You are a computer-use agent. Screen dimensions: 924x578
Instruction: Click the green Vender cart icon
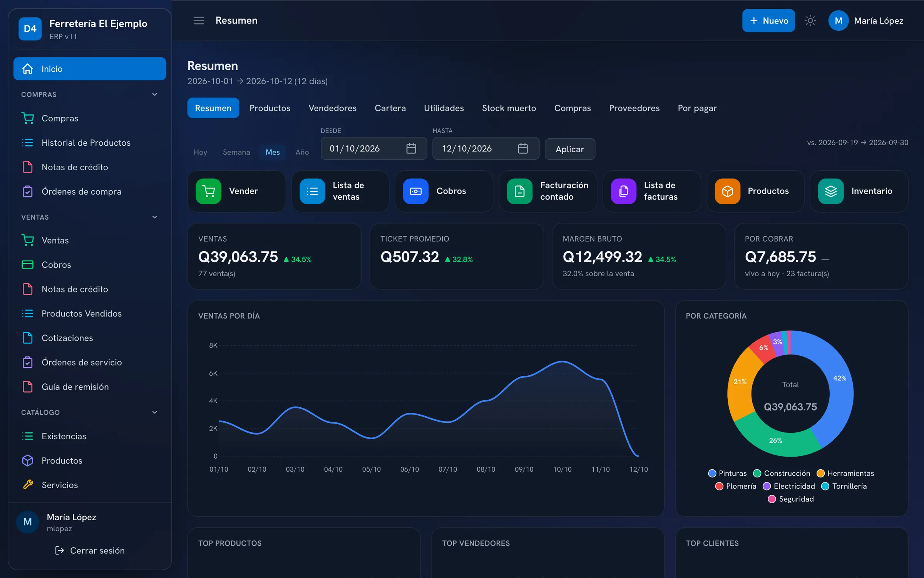click(208, 191)
